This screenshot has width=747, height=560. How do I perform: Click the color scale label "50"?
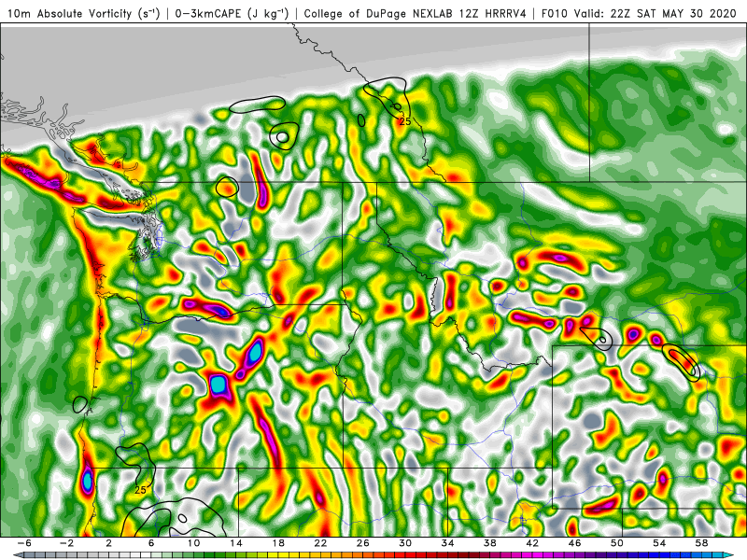[x=617, y=543]
